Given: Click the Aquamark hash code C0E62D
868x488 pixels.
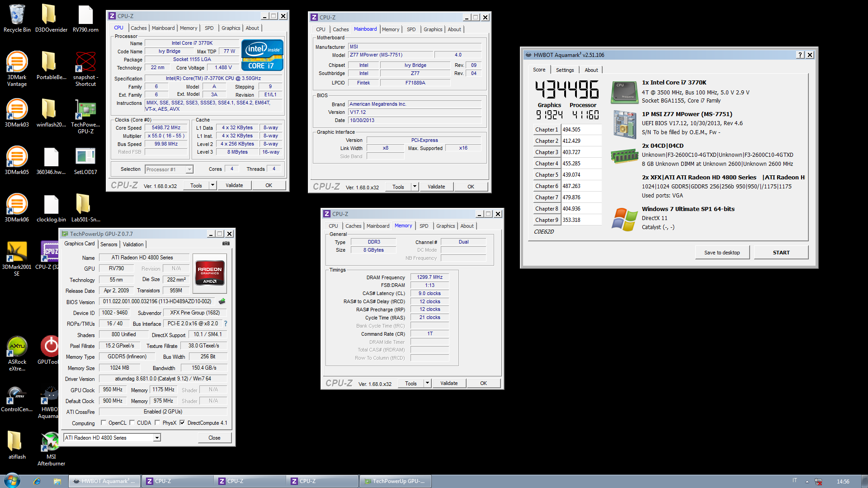Looking at the screenshot, I should coord(544,232).
